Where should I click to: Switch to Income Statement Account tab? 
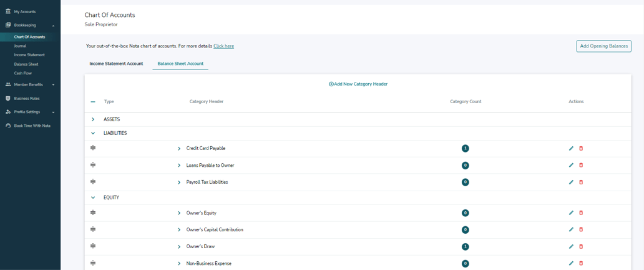[x=116, y=64]
